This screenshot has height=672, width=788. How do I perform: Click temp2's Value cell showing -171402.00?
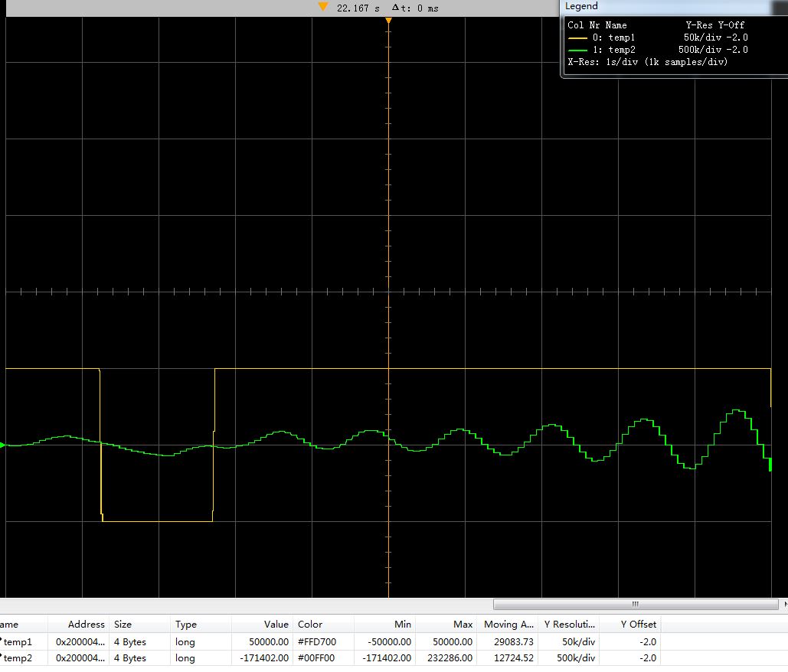pyautogui.click(x=263, y=658)
